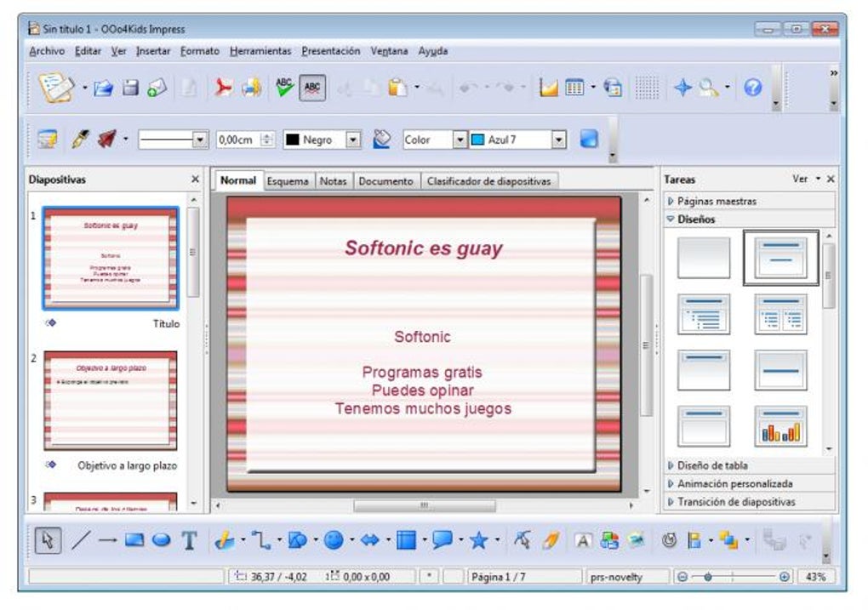Open the Insertar menu

(x=153, y=51)
